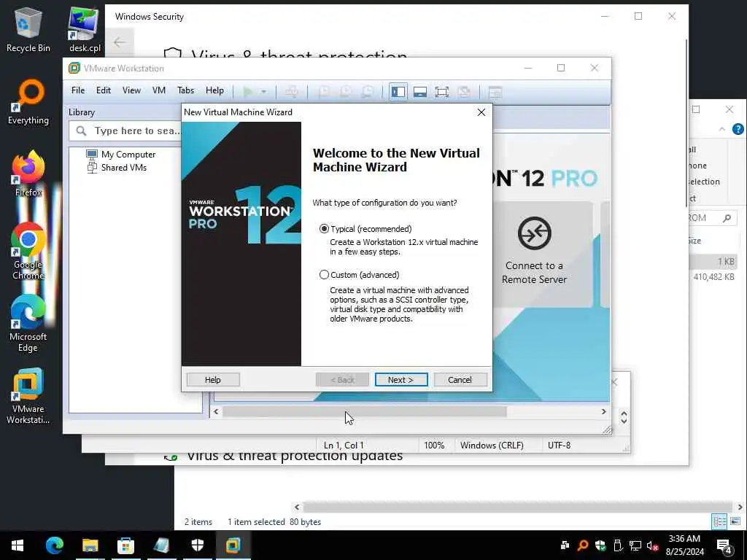This screenshot has width=747, height=560.
Task: Open the Help menu in menu bar
Action: coord(214,90)
